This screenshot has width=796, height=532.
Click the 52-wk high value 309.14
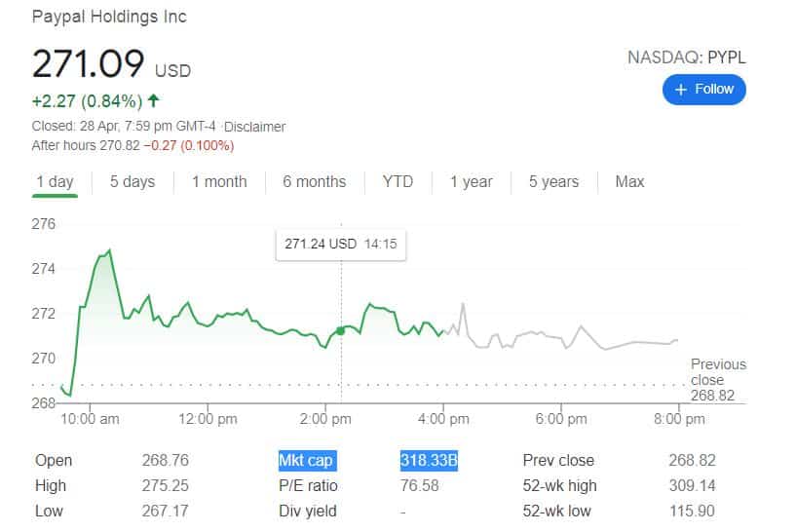click(692, 486)
